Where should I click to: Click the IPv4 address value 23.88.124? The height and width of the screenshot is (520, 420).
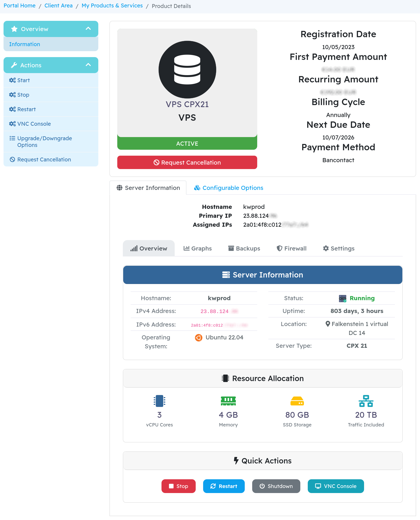(x=214, y=311)
